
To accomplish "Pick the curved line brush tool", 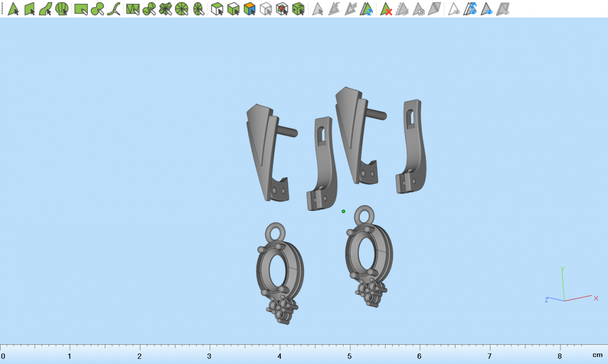I will (x=113, y=9).
